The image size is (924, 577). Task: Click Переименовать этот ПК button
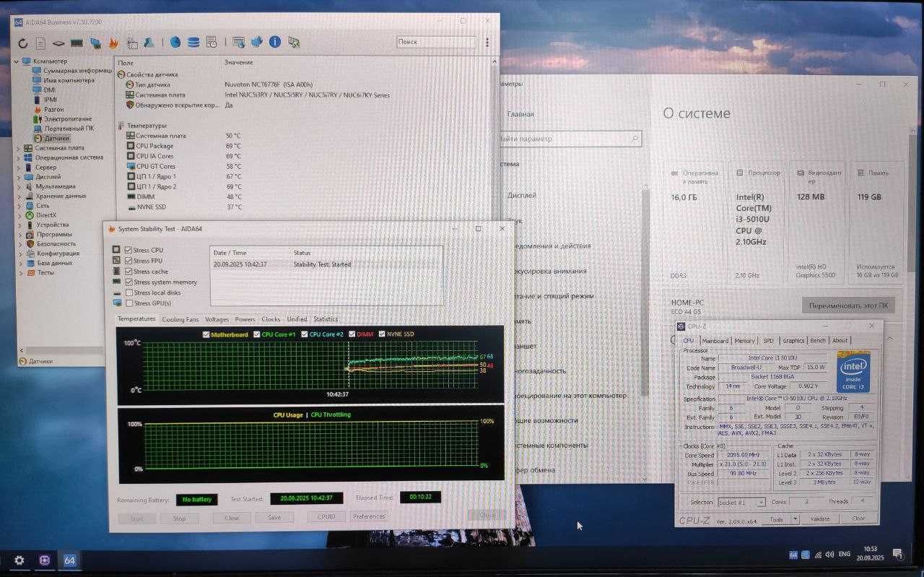[x=848, y=305]
